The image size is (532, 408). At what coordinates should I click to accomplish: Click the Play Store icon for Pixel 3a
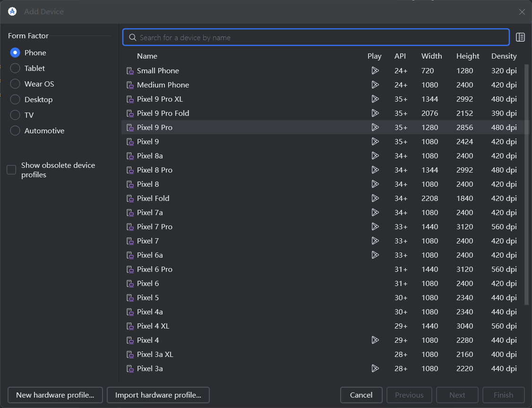coord(375,368)
